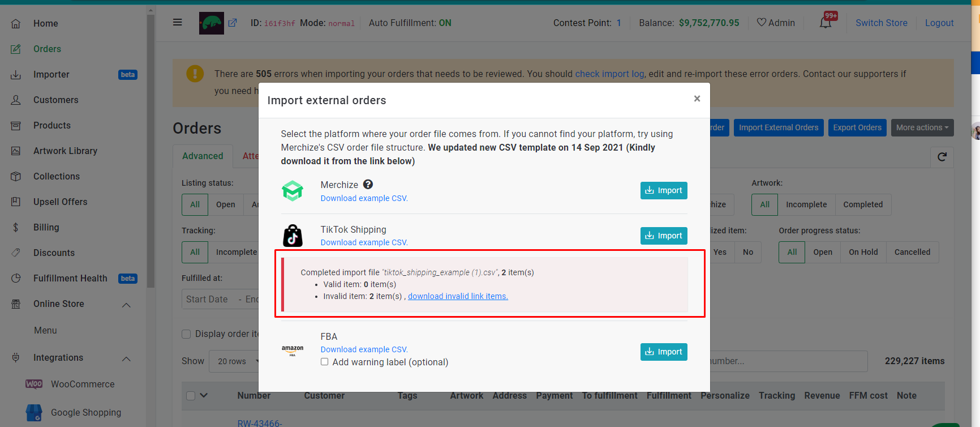
Task: Click the Start Date field
Action: (207, 299)
